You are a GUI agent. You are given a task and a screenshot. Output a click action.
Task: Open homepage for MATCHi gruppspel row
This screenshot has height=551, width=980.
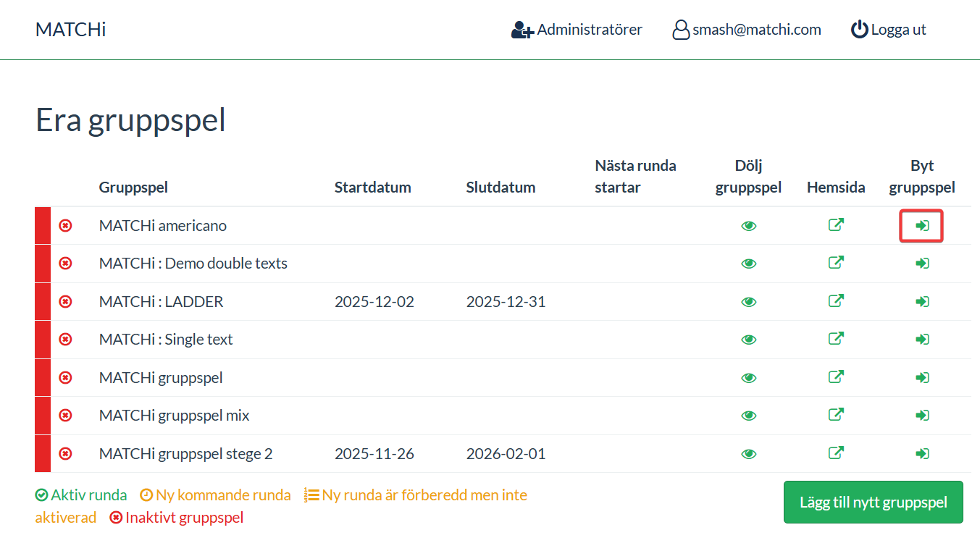[836, 377]
